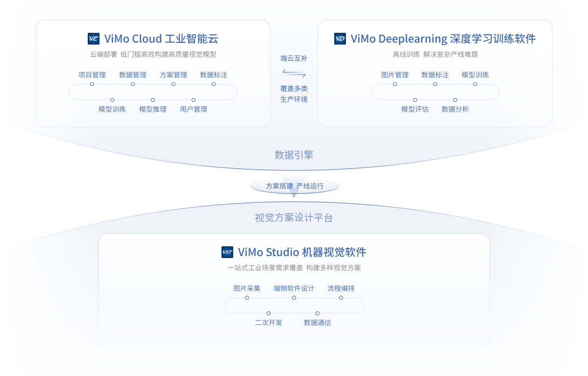Viewport: 588px width, 376px height.
Task: Click 二次开发 under ViMo Studio
Action: tap(269, 323)
